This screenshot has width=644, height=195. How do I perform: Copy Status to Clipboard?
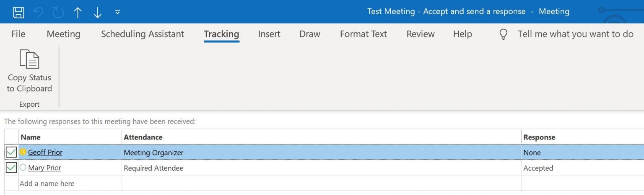click(29, 71)
